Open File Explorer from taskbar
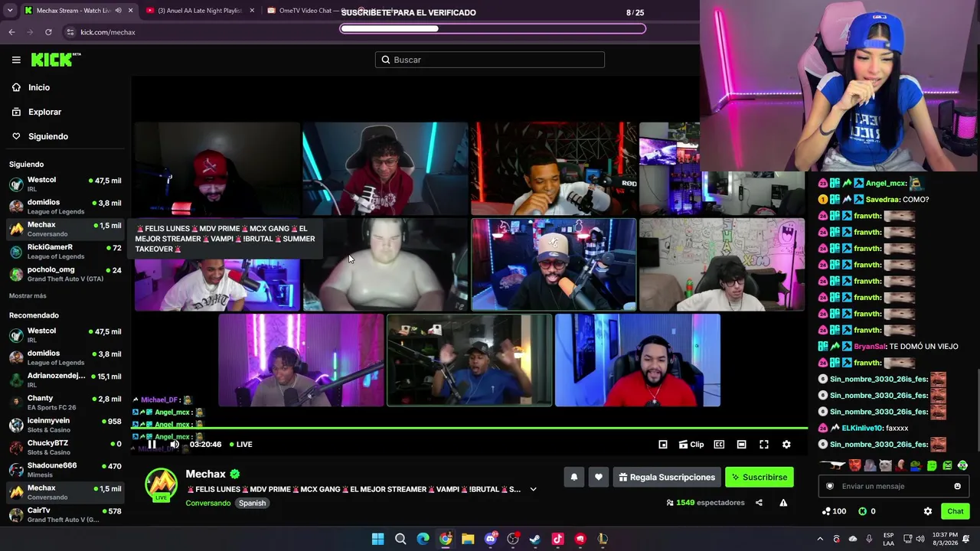 pos(468,539)
